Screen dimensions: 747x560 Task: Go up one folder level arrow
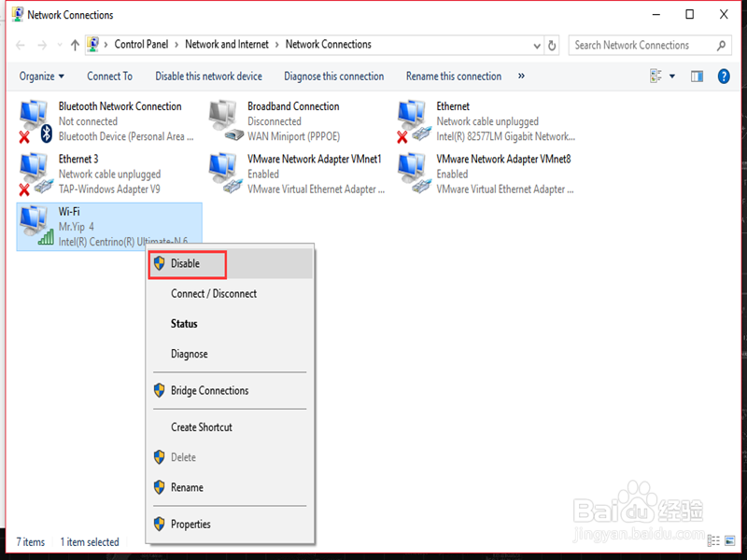[75, 45]
